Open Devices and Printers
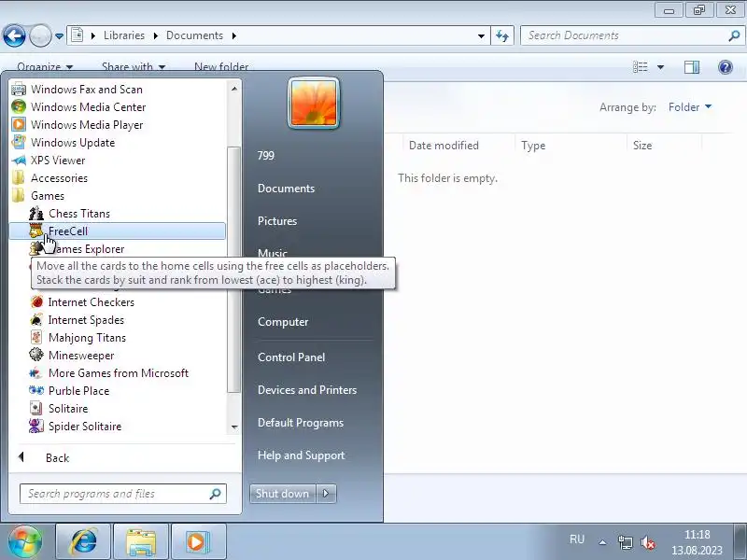The height and width of the screenshot is (560, 747). coord(307,390)
